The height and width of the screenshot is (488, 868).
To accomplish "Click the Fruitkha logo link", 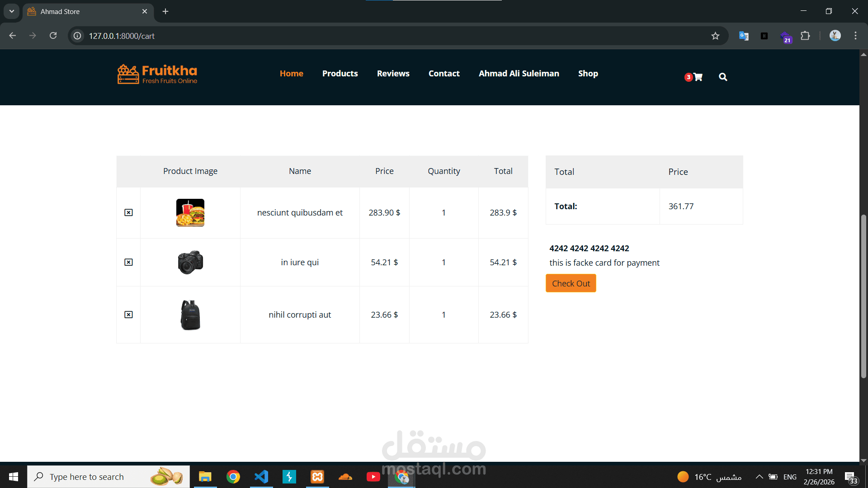I will pos(157,74).
